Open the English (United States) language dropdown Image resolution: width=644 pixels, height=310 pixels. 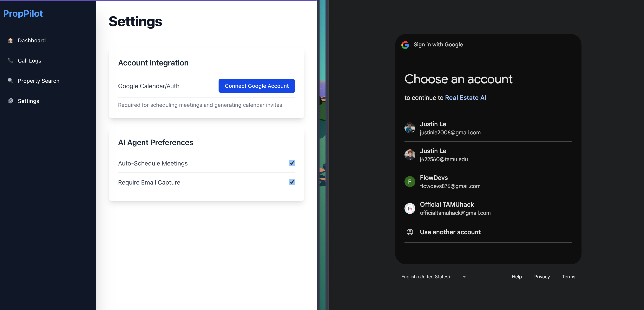425,277
